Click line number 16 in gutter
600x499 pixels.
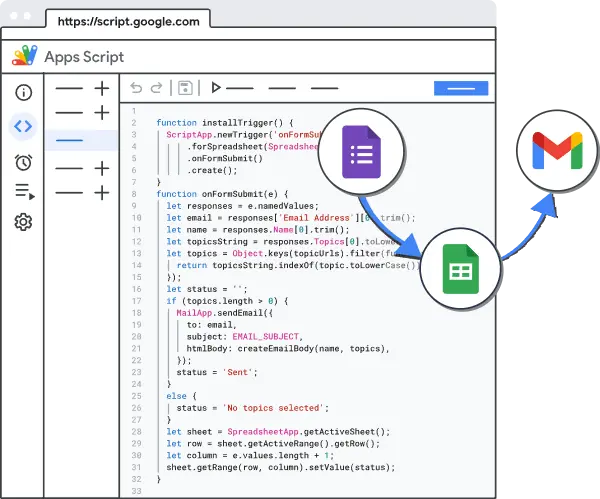click(137, 289)
